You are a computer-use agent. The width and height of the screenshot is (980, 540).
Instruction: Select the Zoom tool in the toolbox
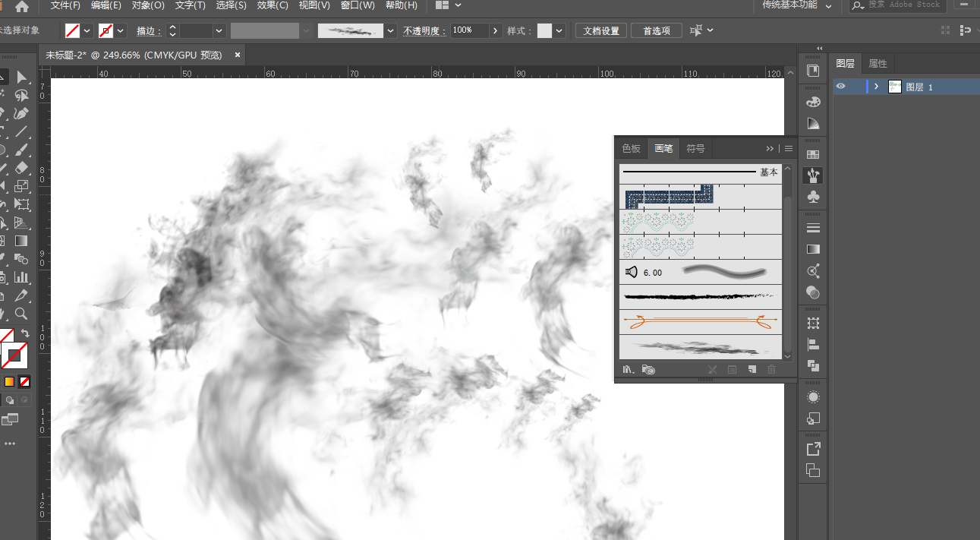21,313
